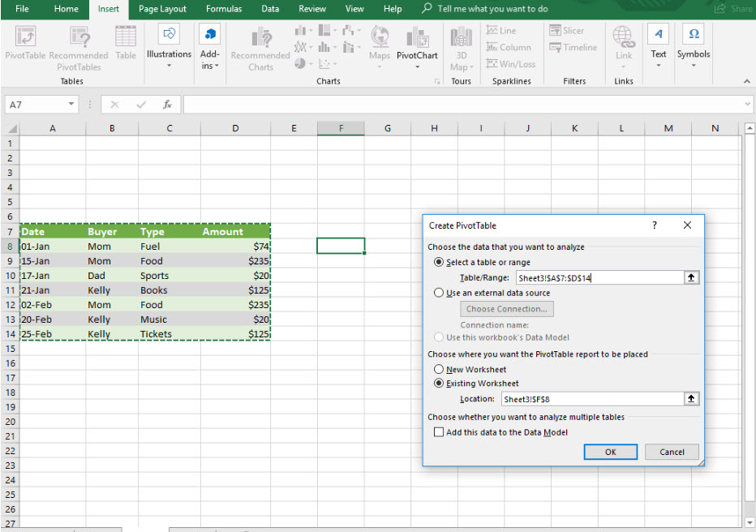Click into the Table/Range input field

pos(599,277)
